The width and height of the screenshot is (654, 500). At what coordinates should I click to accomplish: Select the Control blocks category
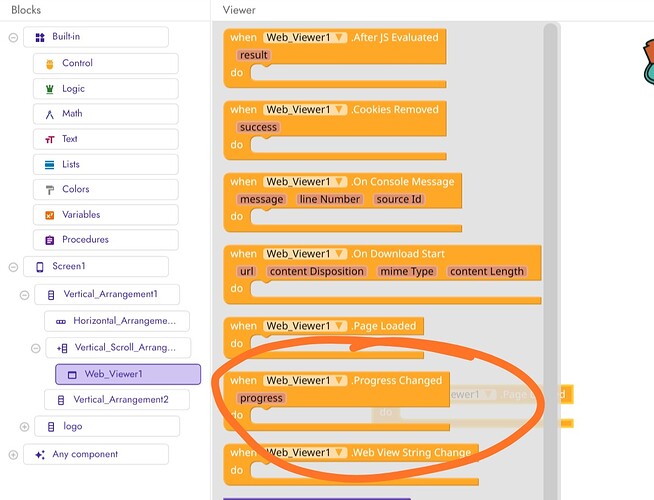(106, 63)
